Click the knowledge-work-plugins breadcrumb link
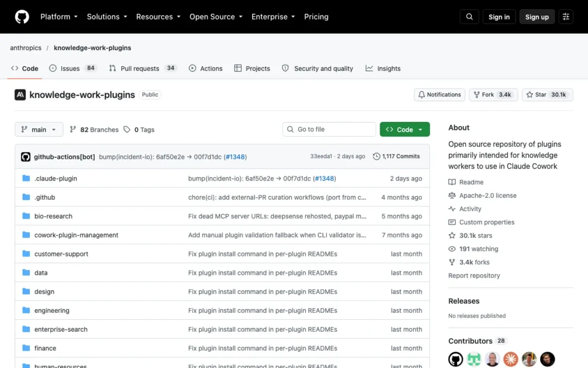This screenshot has width=588, height=368. point(92,48)
